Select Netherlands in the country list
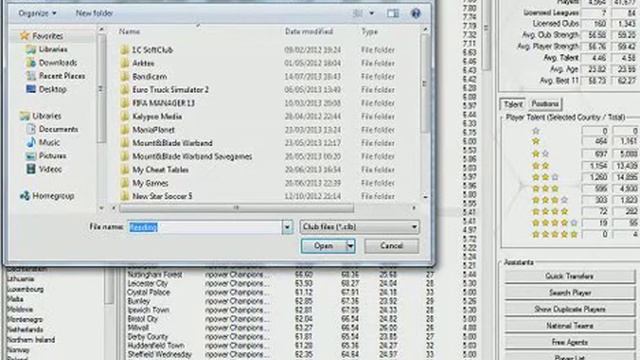 coord(24,329)
